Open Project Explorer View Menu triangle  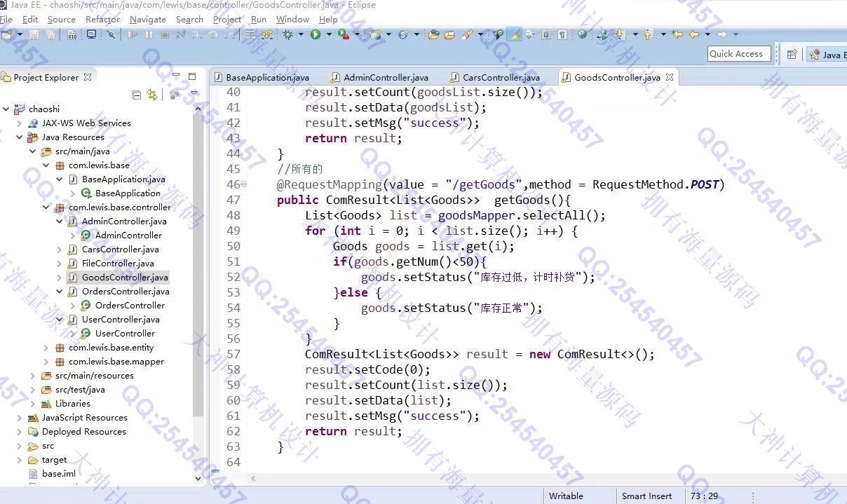coord(194,93)
